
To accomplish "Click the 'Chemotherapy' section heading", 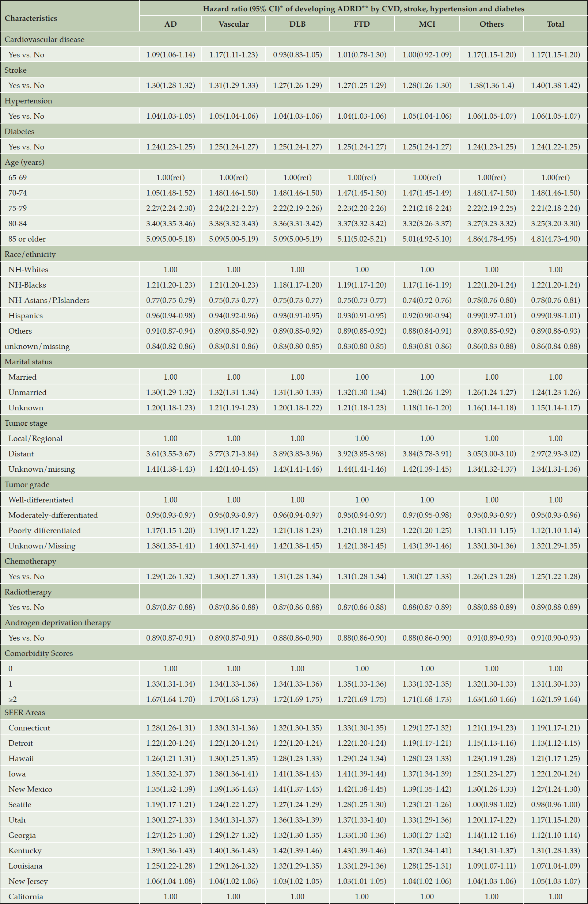I will click(x=30, y=561).
